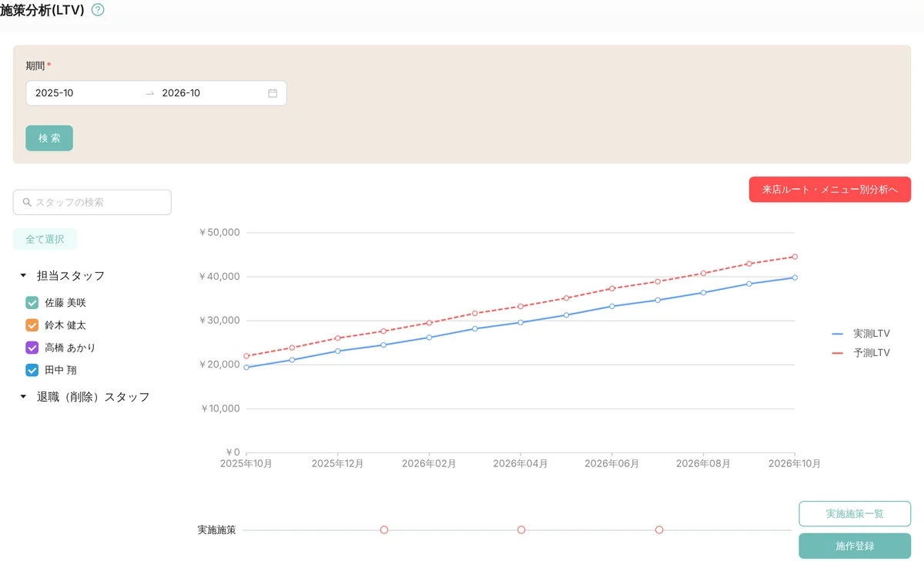Uncheck staff 佐藤 美咲 checkbox
924x578 pixels.
click(x=32, y=303)
